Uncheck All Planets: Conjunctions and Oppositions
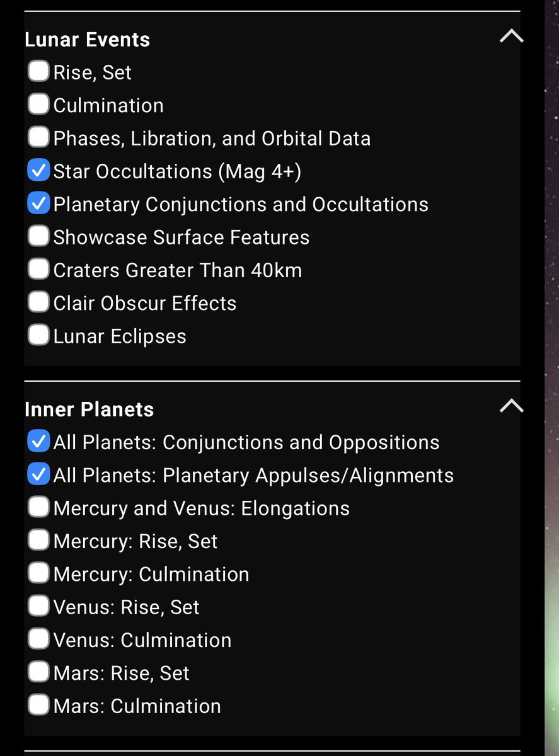The height and width of the screenshot is (756, 559). tap(38, 441)
